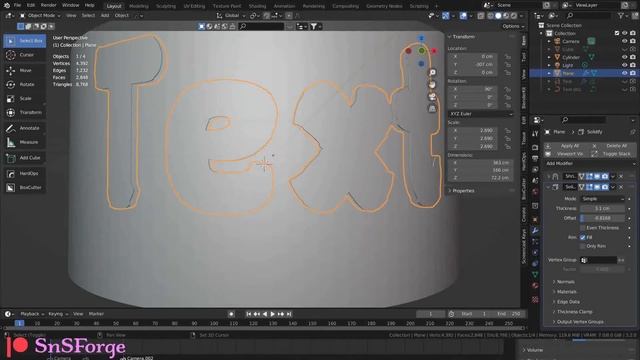Screen dimensions: 640x360
Task: Open the Playback menu in timeline
Action: [x=32, y=314]
